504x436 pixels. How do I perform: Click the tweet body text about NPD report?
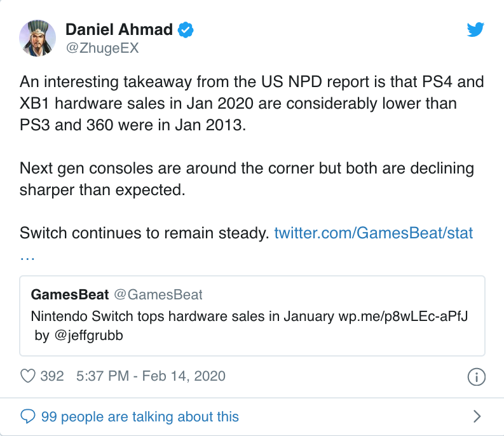coord(242,102)
